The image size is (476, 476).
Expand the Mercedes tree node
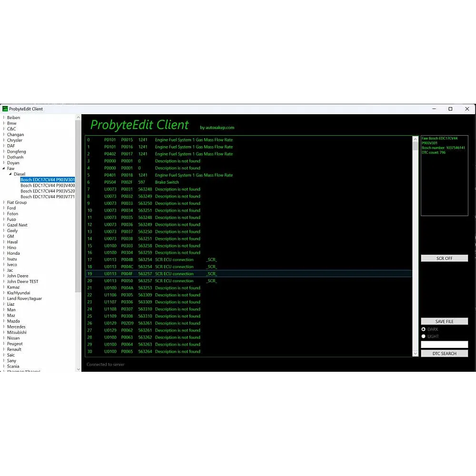[4, 327]
